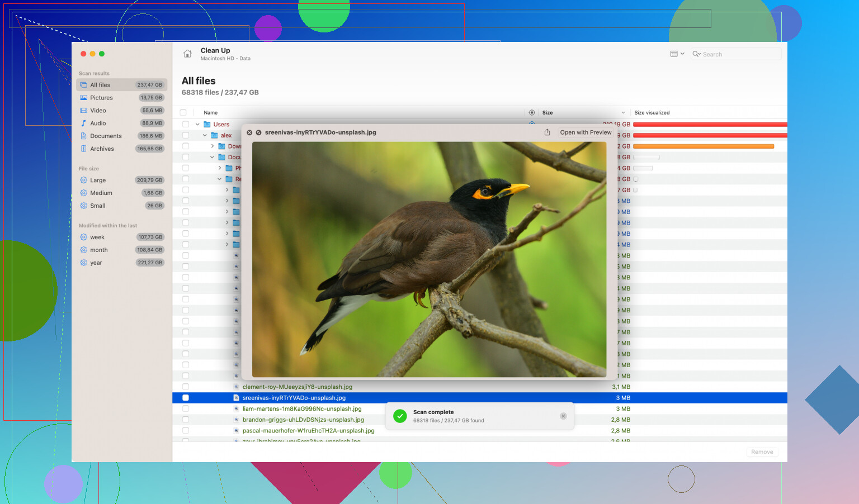Image resolution: width=859 pixels, height=504 pixels.
Task: Click the full-screen icon in preview header
Action: click(x=258, y=132)
